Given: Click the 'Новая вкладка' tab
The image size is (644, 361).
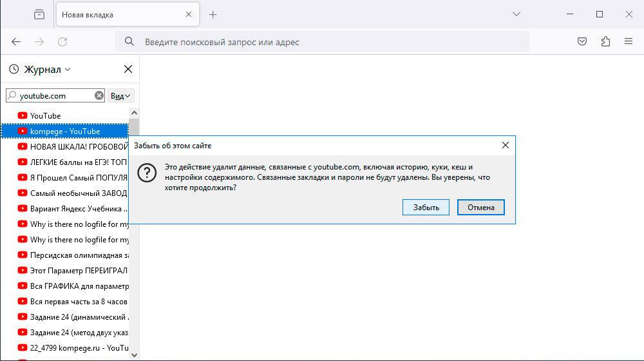Looking at the screenshot, I should point(128,14).
